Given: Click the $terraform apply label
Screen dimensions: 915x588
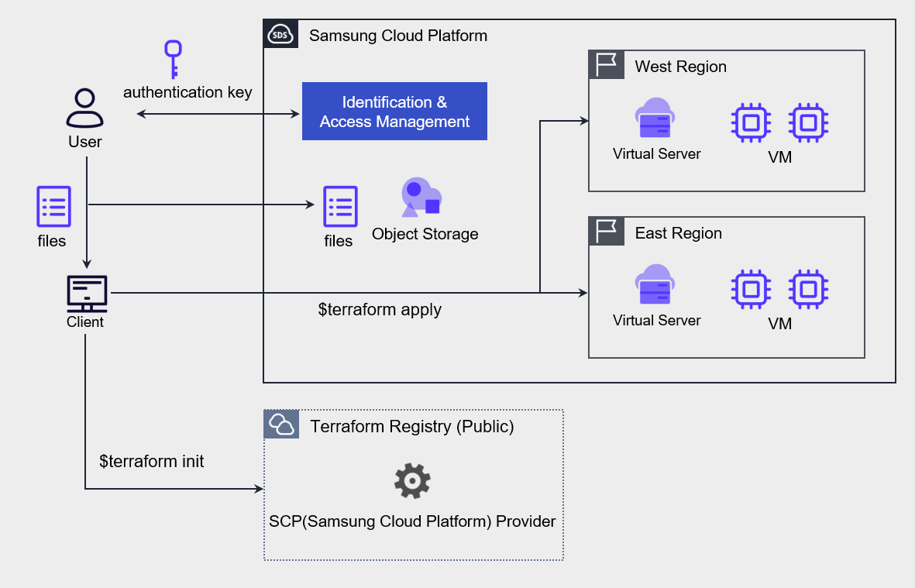Looking at the screenshot, I should point(380,310).
